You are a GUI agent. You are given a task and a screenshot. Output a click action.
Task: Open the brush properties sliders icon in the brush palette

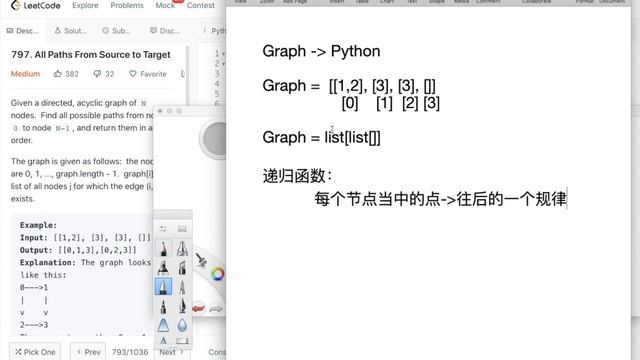[163, 229]
